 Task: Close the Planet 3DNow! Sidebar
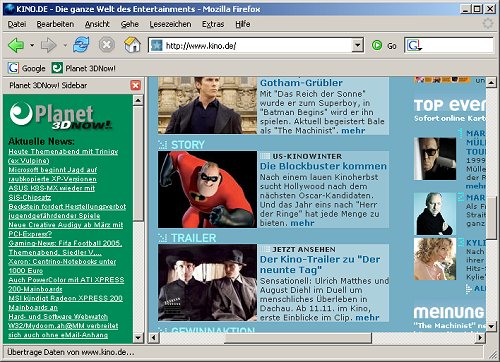pos(136,85)
